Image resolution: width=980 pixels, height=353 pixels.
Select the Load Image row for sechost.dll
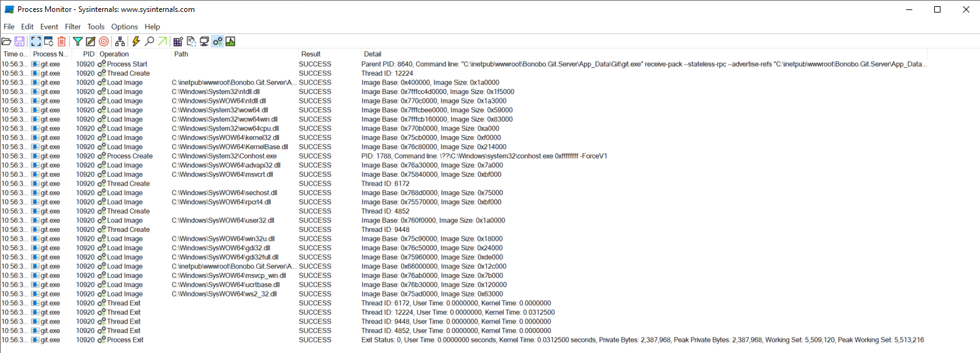(465, 193)
